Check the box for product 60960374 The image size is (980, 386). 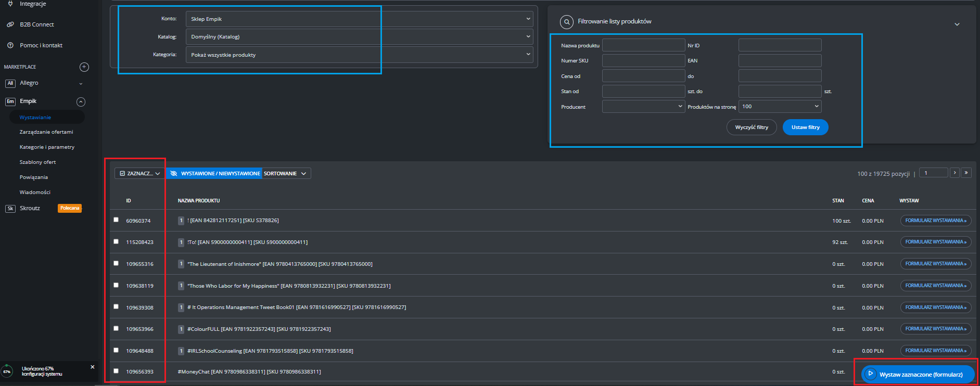point(116,220)
